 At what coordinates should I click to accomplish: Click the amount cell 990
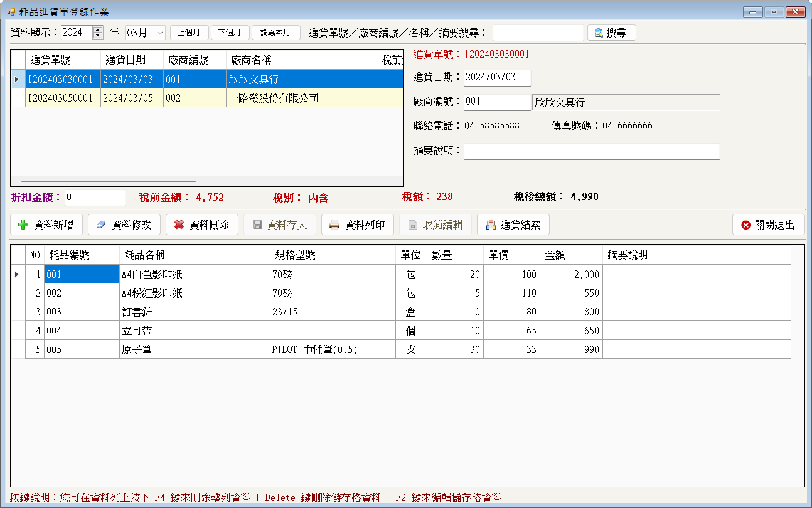[571, 349]
